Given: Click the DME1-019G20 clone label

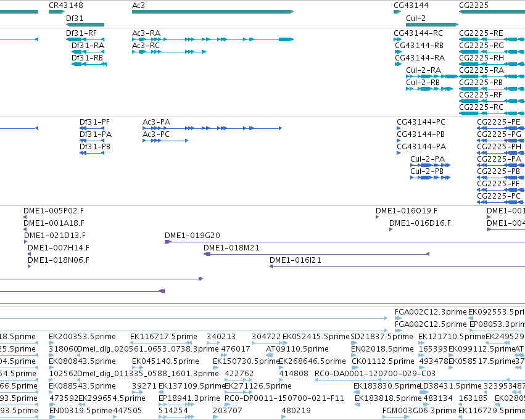Looking at the screenshot, I should [x=192, y=236].
